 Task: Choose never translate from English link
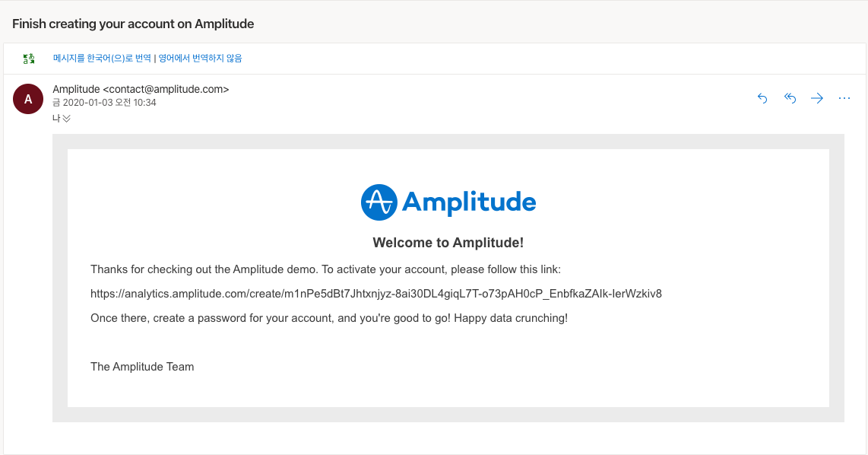(201, 58)
